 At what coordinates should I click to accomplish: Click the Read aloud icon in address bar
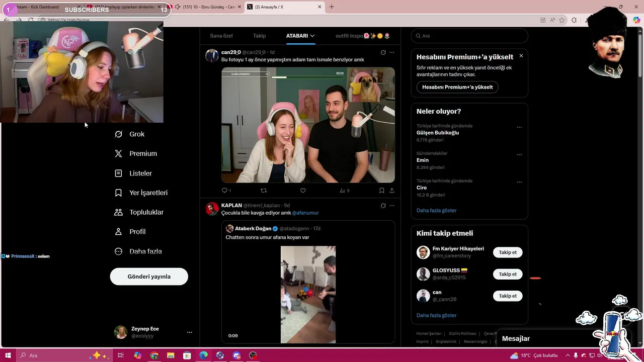(552, 20)
